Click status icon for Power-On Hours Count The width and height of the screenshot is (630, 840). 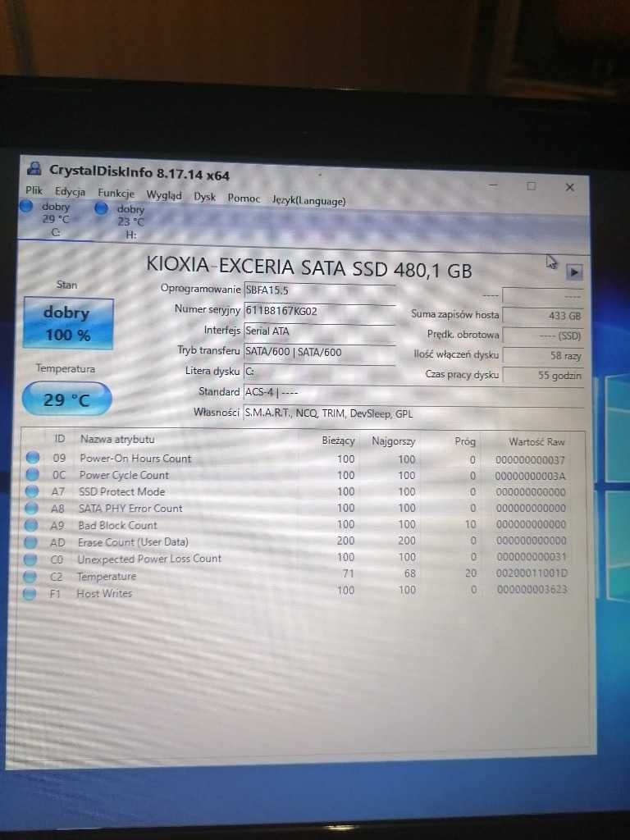click(x=33, y=458)
